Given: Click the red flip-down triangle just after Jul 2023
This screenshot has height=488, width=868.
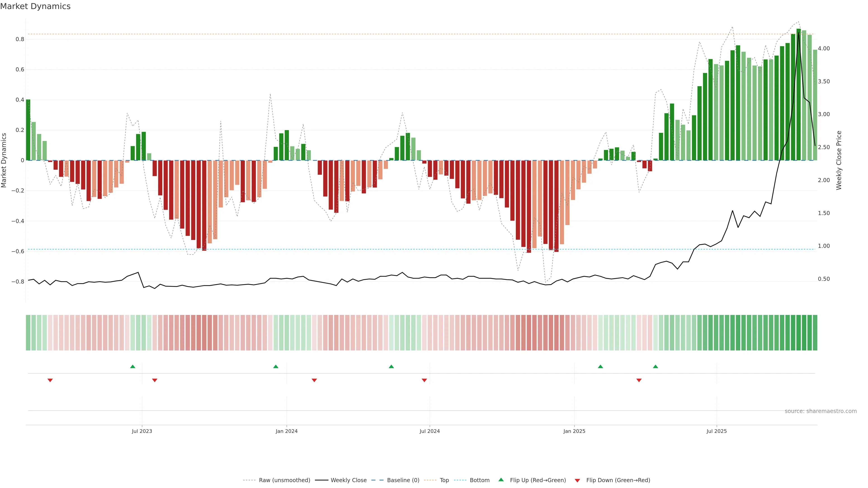Looking at the screenshot, I should [x=155, y=380].
